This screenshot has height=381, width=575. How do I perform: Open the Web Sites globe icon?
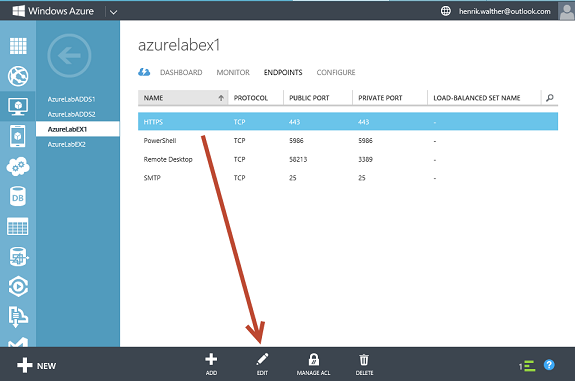coord(18,76)
